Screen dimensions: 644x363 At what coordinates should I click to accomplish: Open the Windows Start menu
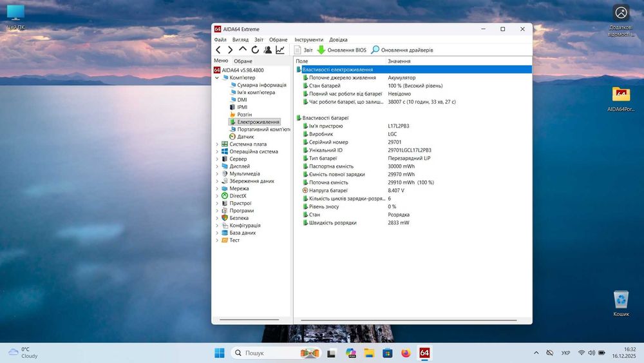click(220, 353)
